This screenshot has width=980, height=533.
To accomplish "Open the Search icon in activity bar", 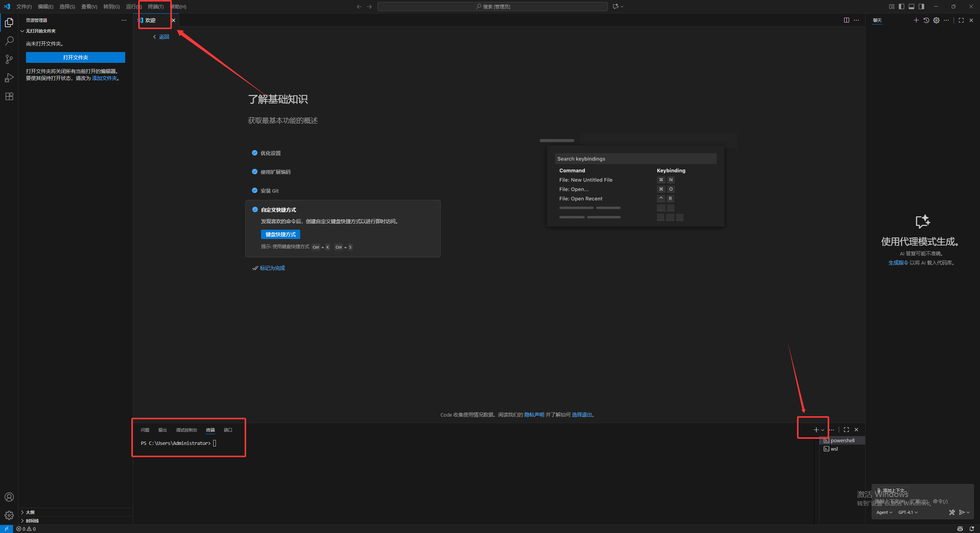I will (9, 41).
